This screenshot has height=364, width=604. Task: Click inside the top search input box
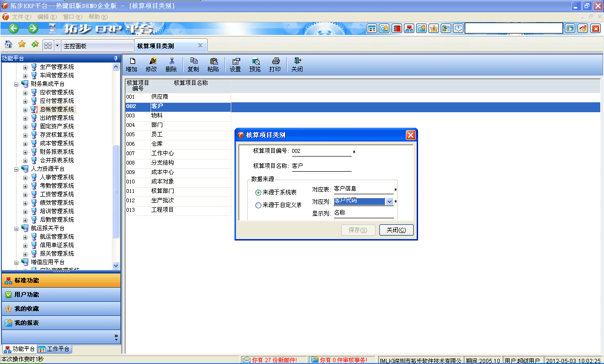[513, 28]
